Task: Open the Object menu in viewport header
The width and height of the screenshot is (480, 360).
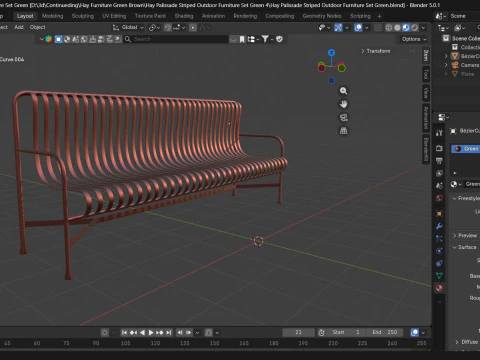Action: click(37, 27)
